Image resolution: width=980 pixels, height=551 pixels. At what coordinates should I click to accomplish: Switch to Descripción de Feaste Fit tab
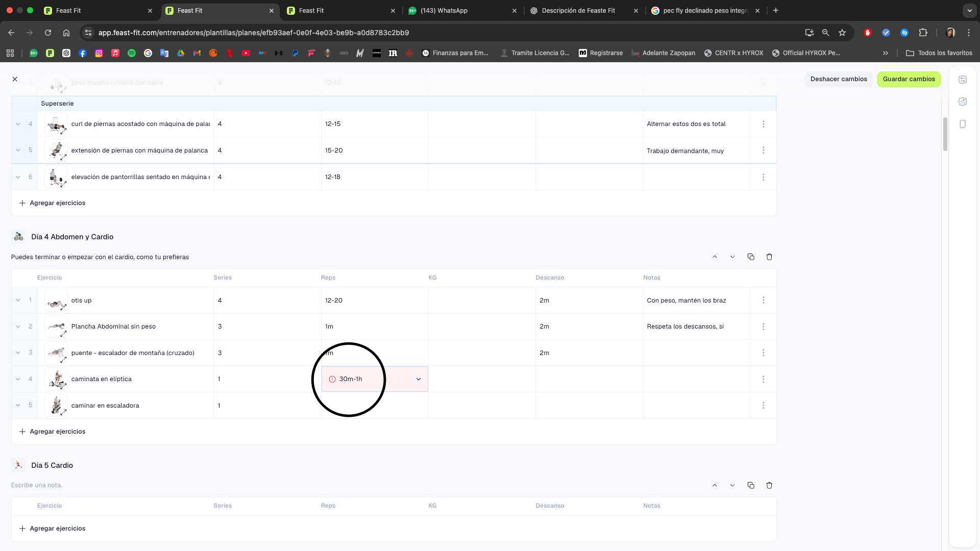[578, 11]
